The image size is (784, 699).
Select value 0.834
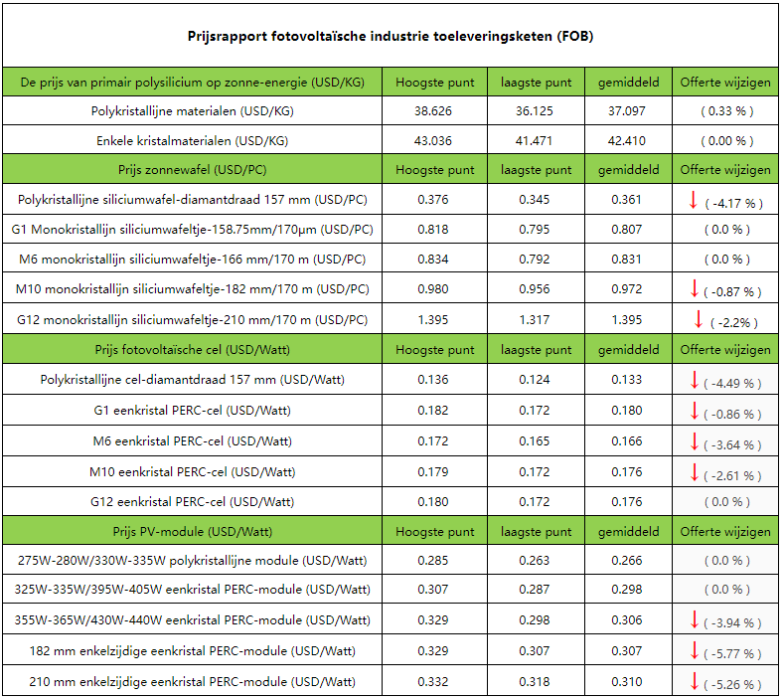click(x=433, y=260)
